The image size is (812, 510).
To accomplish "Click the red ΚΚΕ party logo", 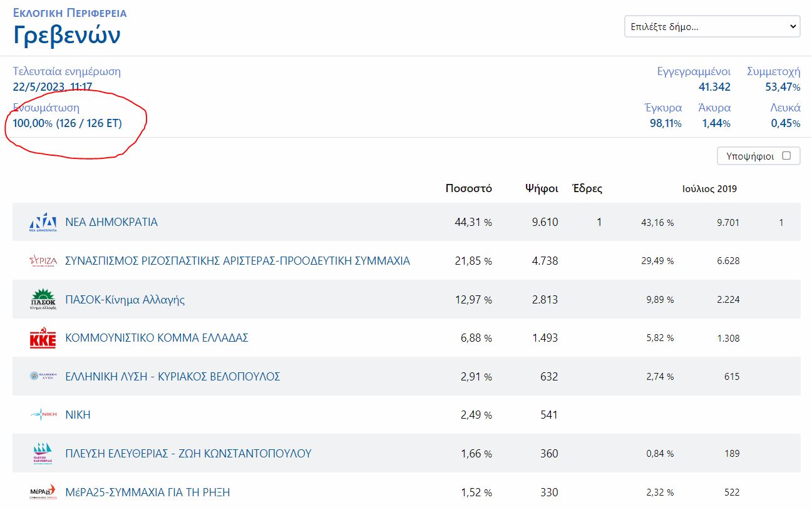I will tap(43, 338).
